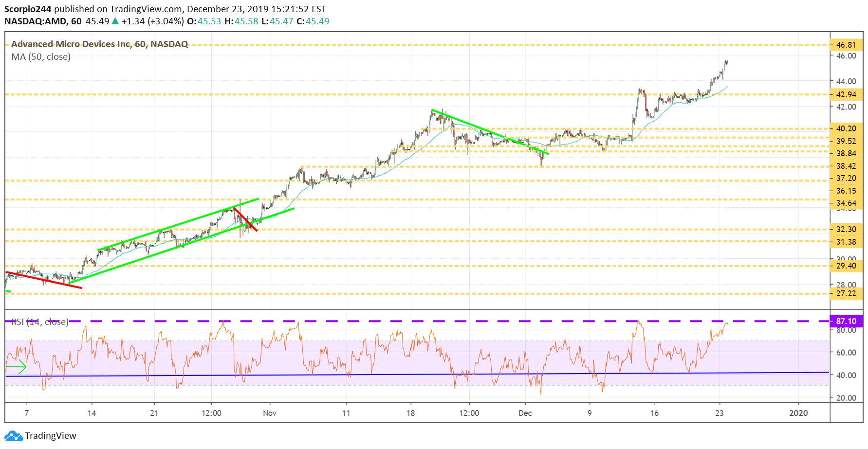This screenshot has width=868, height=449.
Task: Click the purple 87.10 RSI level label
Action: 846,321
